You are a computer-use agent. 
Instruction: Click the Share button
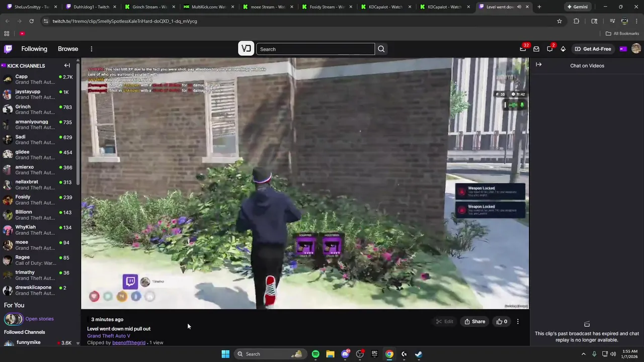coord(475,321)
